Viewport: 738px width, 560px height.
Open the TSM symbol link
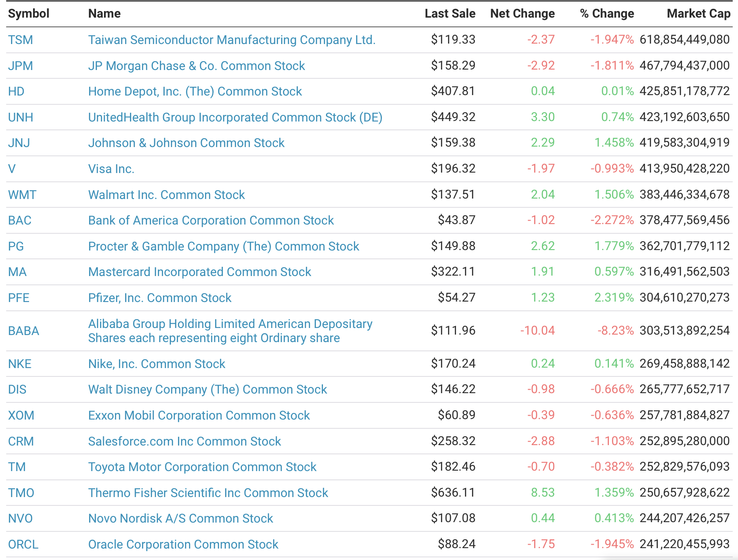point(21,40)
